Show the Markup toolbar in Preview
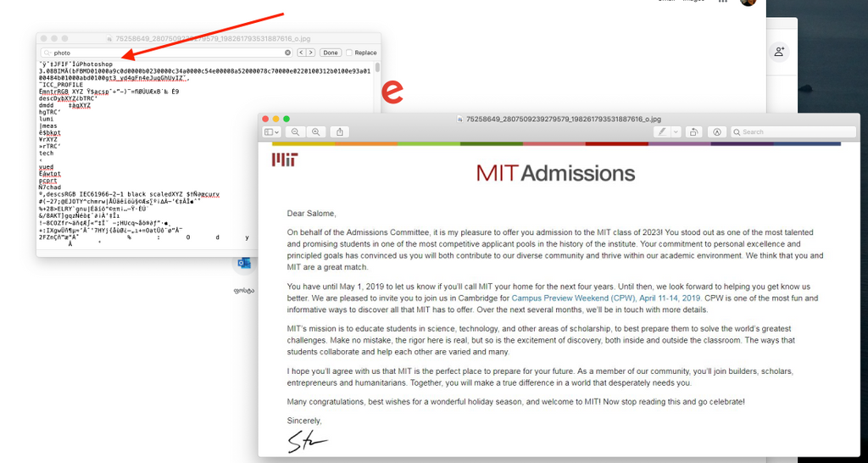Screen dimensions: 868x463 tap(717, 131)
